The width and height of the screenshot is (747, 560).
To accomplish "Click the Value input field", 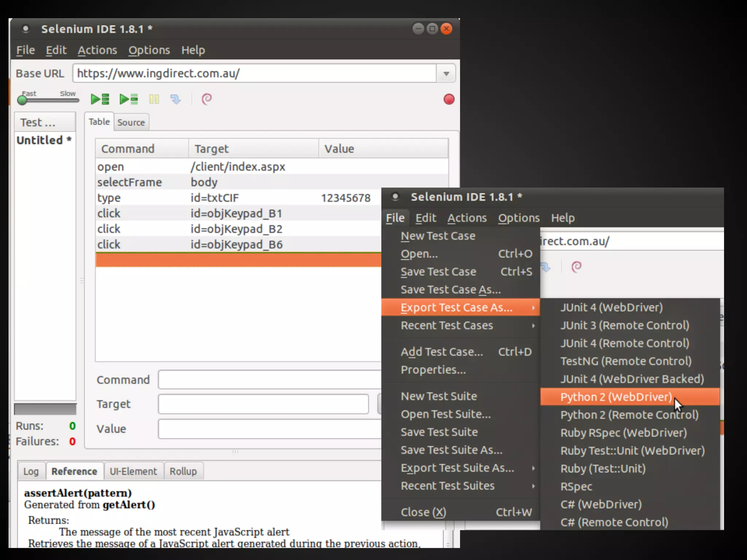I will [270, 429].
